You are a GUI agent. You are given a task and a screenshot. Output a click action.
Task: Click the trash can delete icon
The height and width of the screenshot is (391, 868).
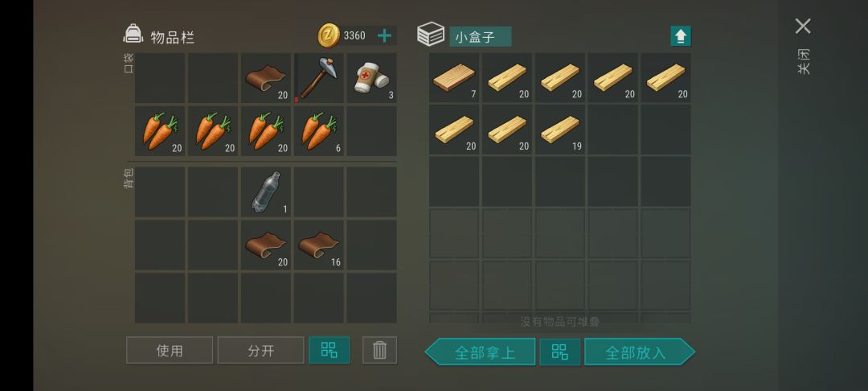click(379, 350)
